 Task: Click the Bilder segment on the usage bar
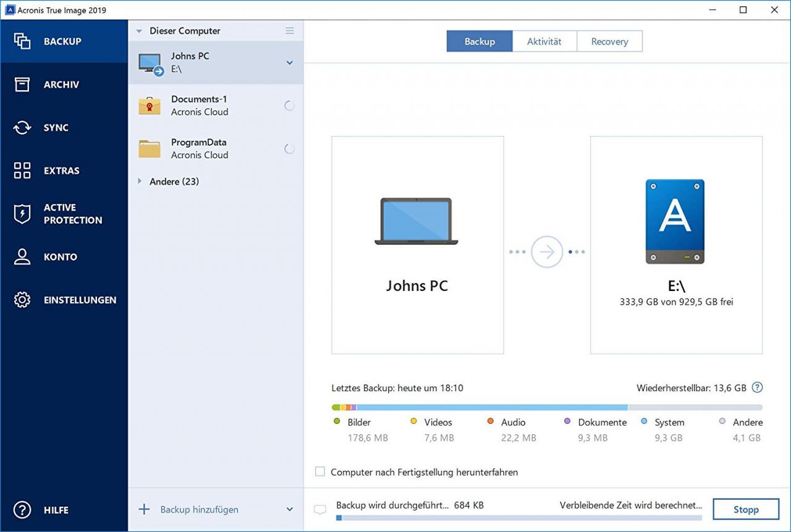(x=336, y=407)
